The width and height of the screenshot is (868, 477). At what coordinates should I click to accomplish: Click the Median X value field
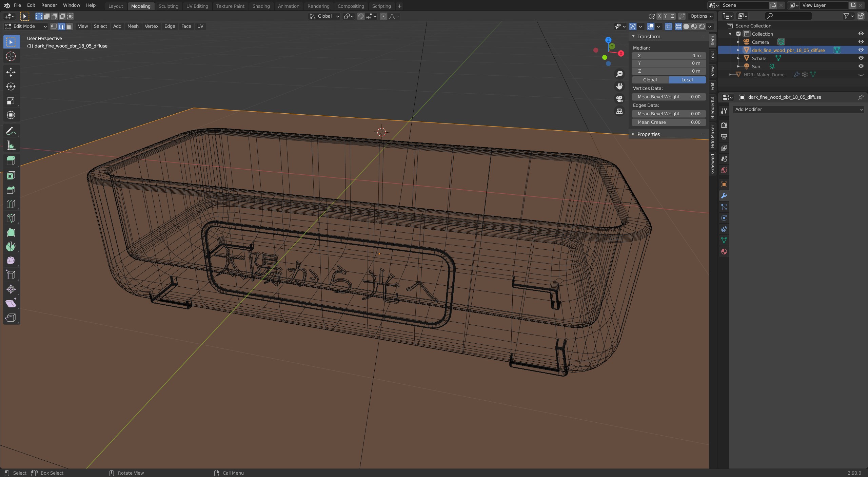point(669,56)
